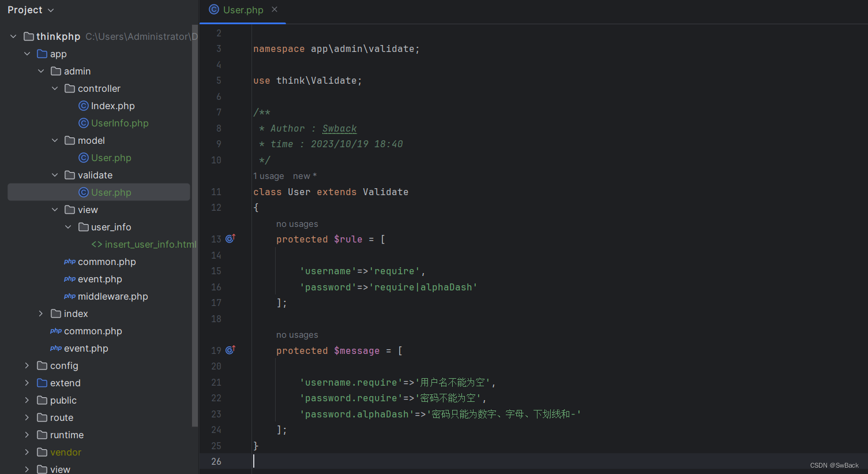This screenshot has width=868, height=474.
Task: Click 'use think\Validate;' import line
Action: coord(307,81)
